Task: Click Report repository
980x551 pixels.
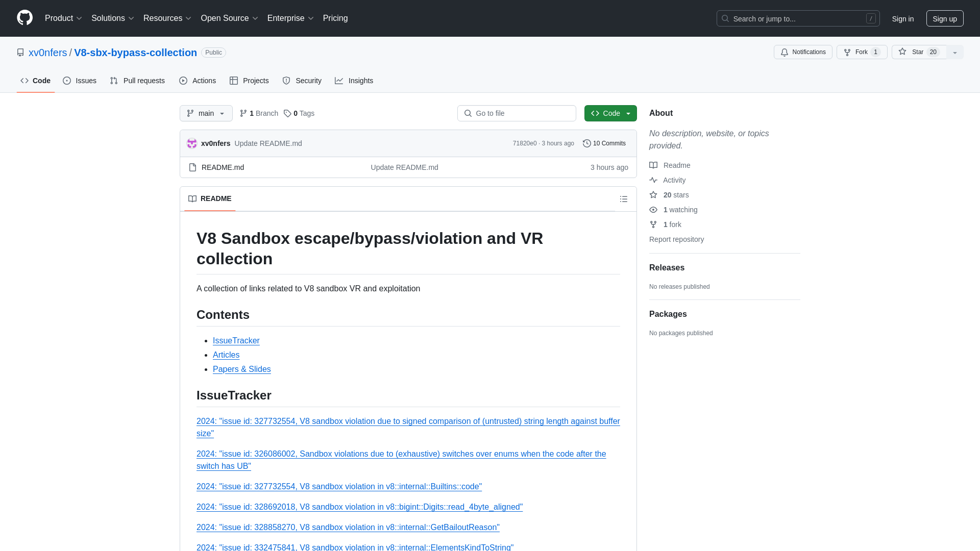Action: pos(676,239)
